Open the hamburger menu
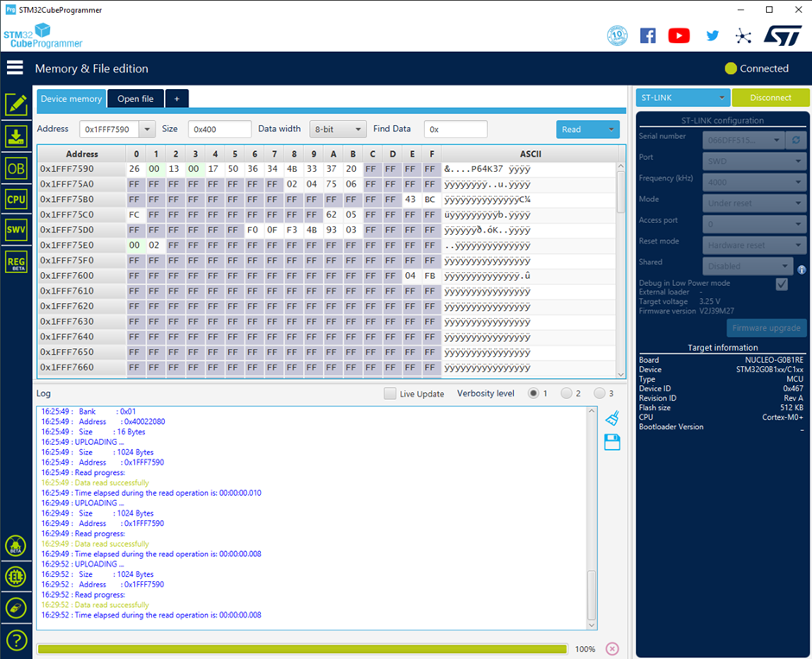This screenshot has height=659, width=812. [x=15, y=67]
